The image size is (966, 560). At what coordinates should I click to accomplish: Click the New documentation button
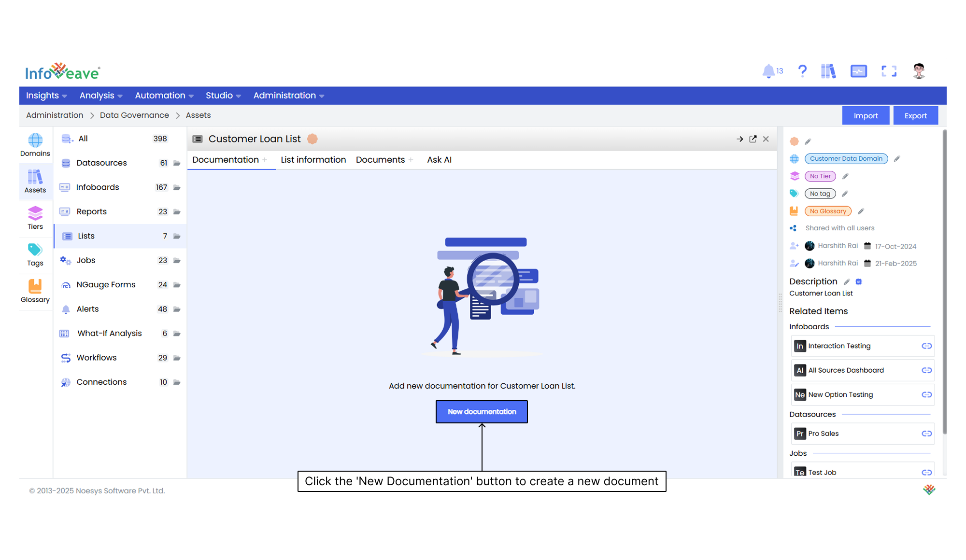tap(482, 412)
